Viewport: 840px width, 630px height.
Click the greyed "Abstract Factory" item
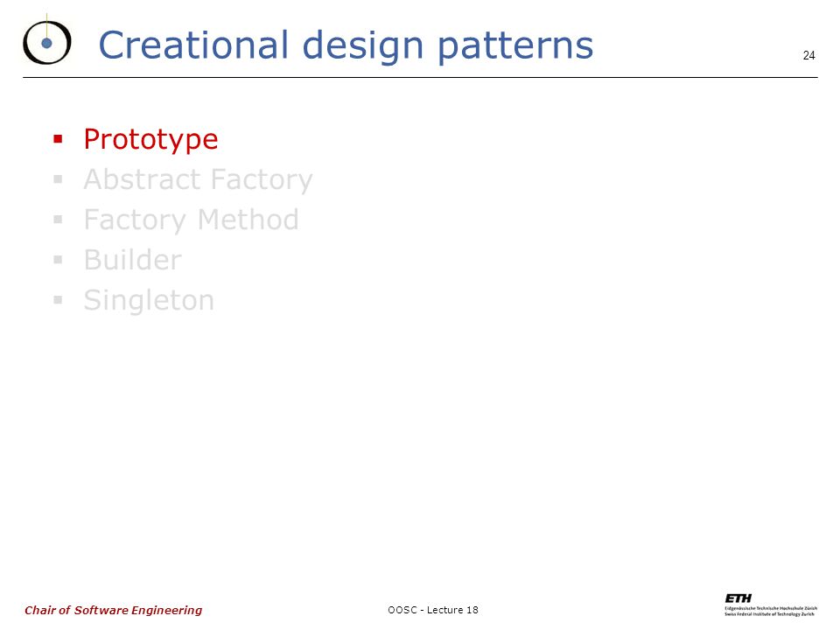pos(199,180)
